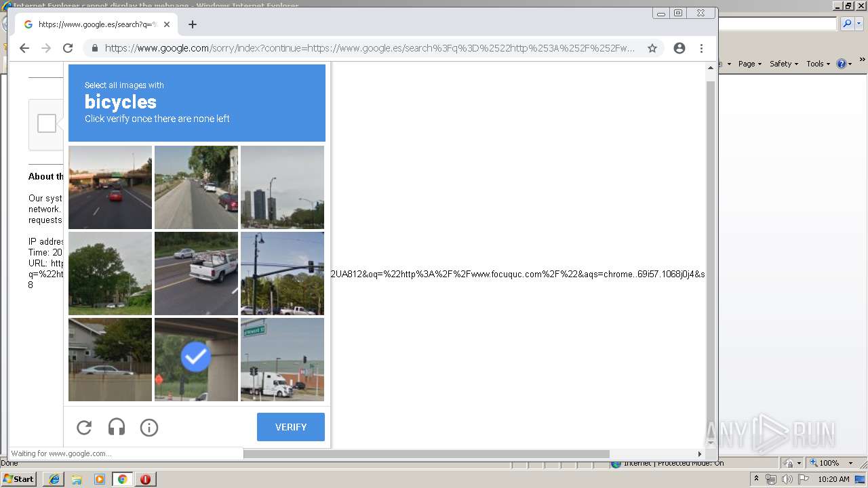Click the taskbar clock 10:20 AM
868x488 pixels.
(x=834, y=479)
